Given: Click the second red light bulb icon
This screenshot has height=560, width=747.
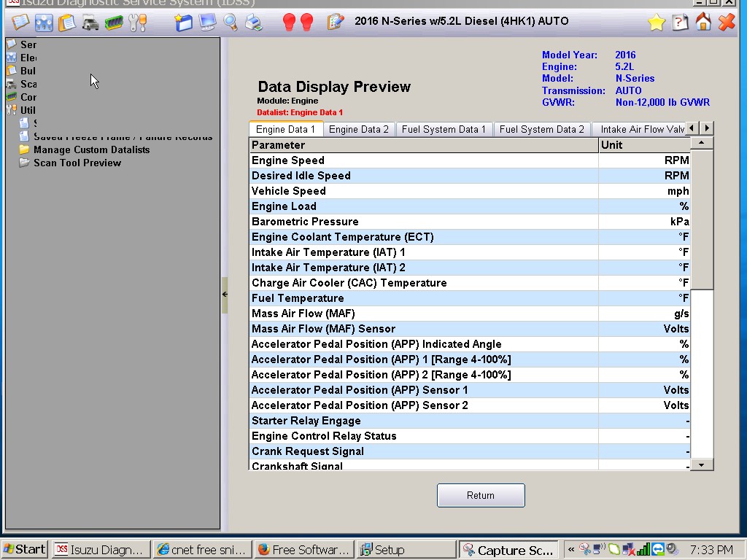Looking at the screenshot, I should point(307,22).
